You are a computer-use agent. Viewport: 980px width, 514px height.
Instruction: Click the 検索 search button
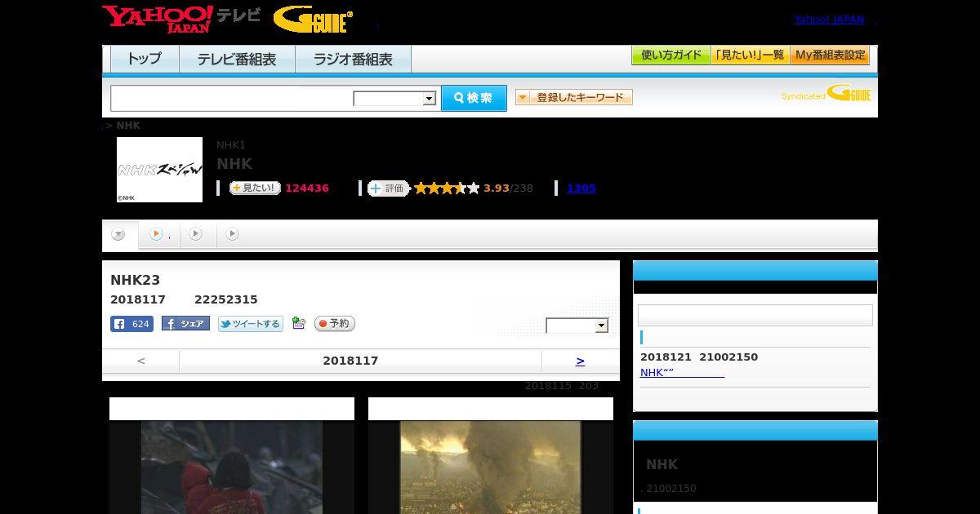474,98
